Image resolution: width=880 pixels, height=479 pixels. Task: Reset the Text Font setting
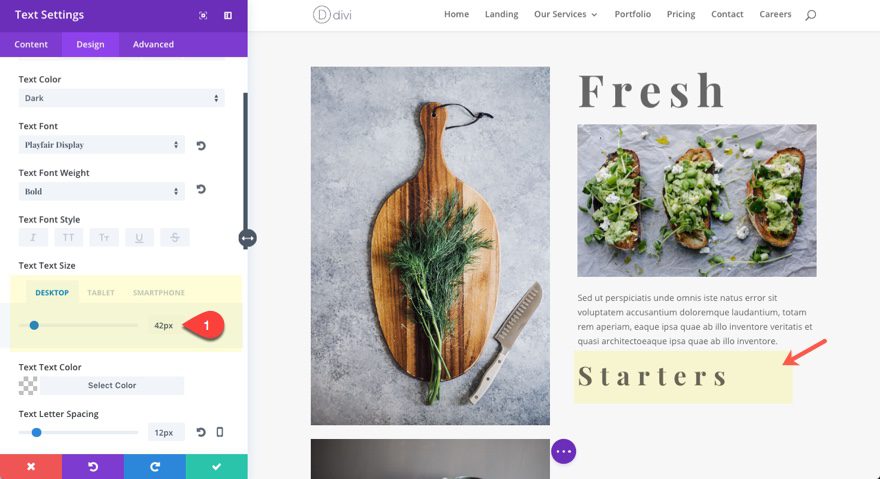click(x=201, y=145)
